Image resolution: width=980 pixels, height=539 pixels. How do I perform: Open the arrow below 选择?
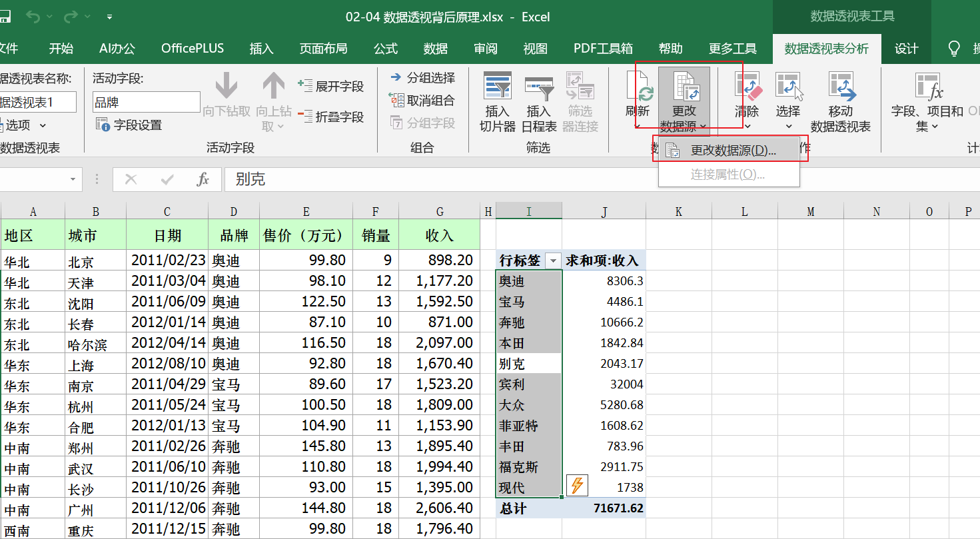point(789,126)
